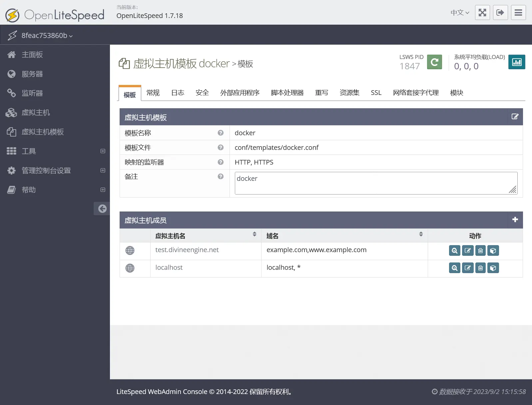Click help icon for 模板名称
The width and height of the screenshot is (532, 405).
point(221,133)
